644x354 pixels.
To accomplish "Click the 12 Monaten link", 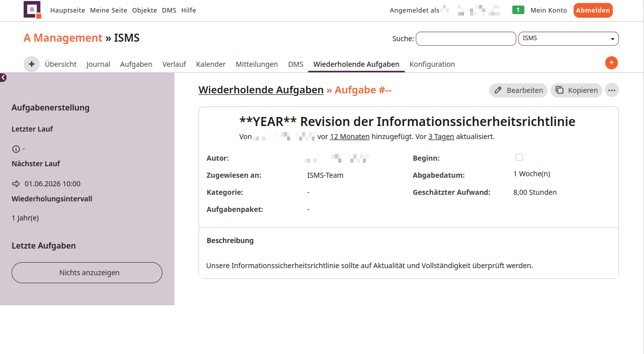I will pos(349,137).
